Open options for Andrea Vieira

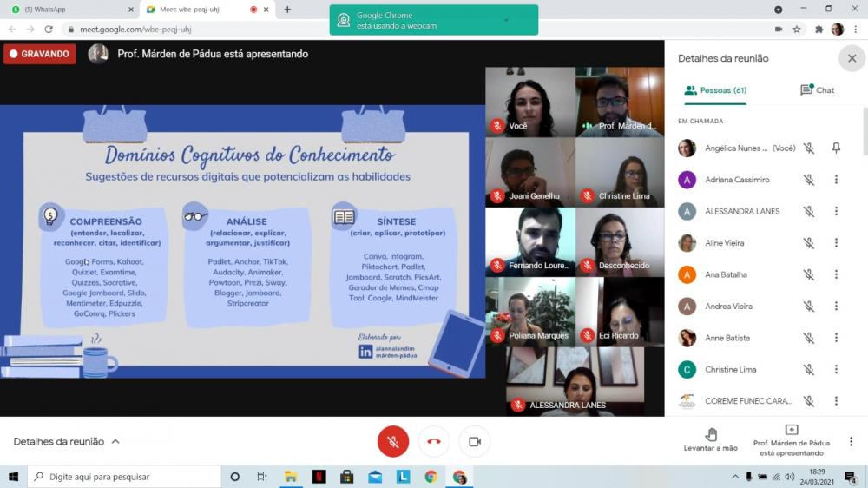pos(836,306)
